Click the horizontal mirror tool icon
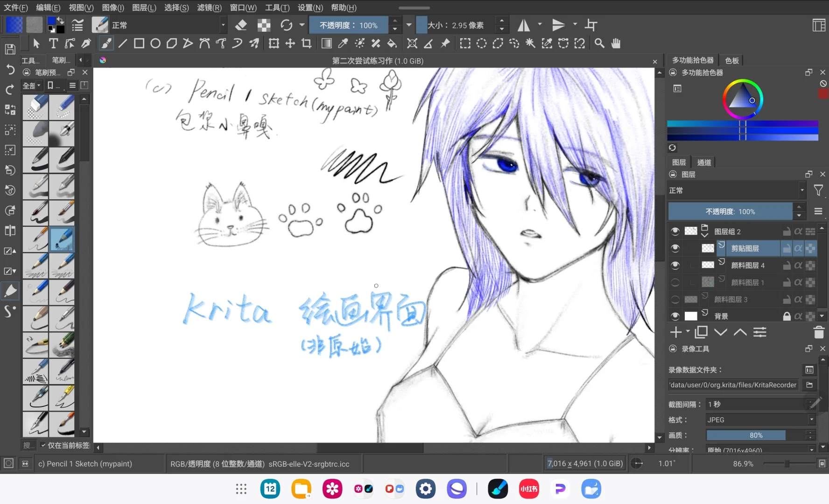This screenshot has width=829, height=504. (524, 25)
